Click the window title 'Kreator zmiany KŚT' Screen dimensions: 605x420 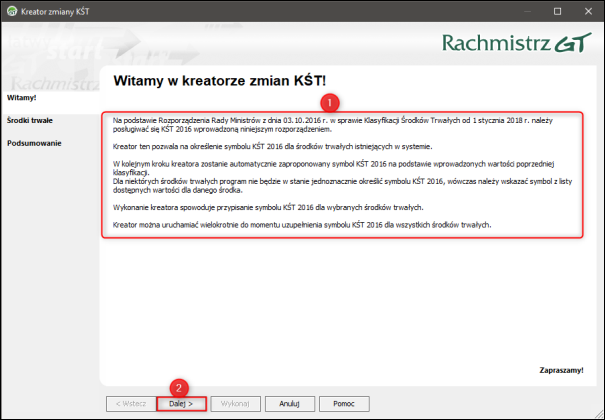click(x=55, y=12)
